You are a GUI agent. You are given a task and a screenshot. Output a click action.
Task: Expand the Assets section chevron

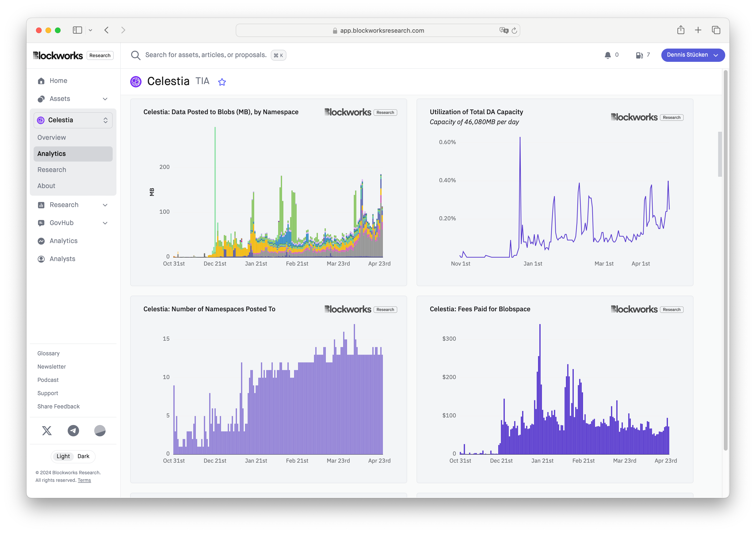[x=105, y=99]
